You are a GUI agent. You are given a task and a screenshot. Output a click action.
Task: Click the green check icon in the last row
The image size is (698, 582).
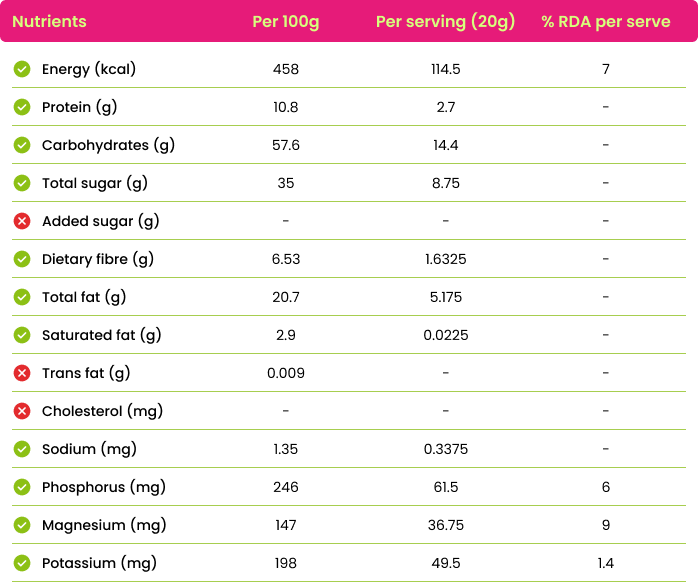pos(22,563)
